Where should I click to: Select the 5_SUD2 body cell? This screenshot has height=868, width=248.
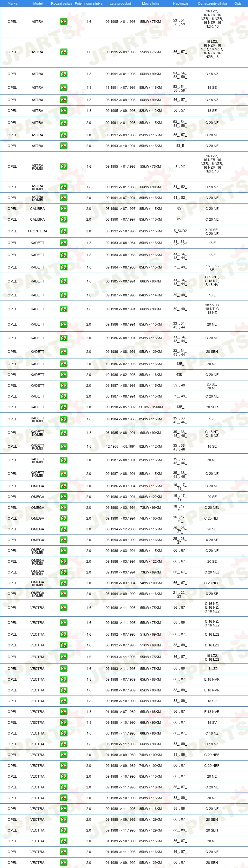pos(180,231)
